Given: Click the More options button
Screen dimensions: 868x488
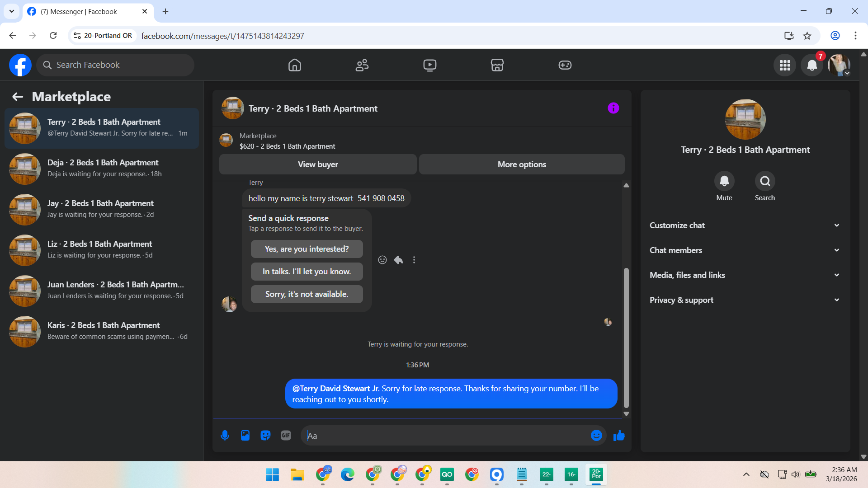Looking at the screenshot, I should [522, 164].
